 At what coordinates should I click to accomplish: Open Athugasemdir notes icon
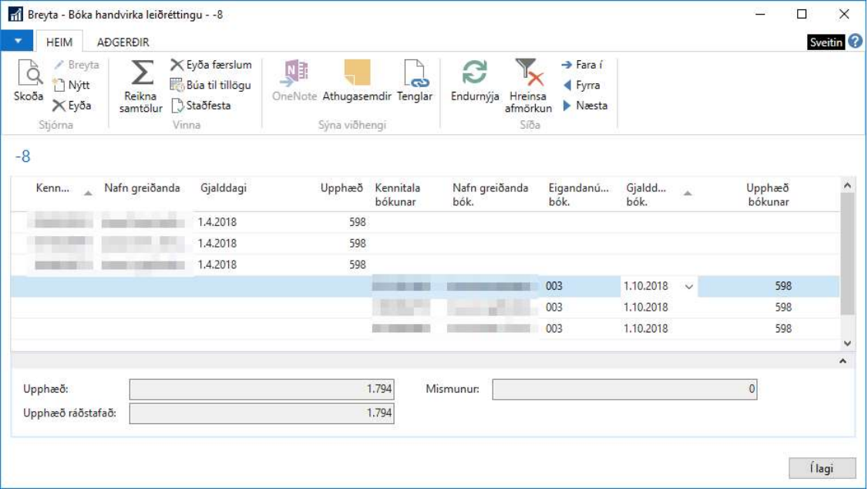coord(357,74)
